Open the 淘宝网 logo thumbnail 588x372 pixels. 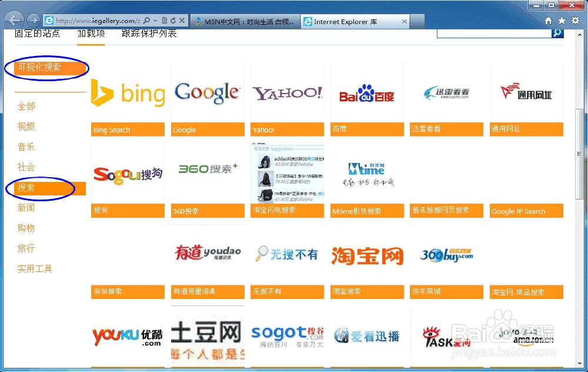tap(367, 255)
